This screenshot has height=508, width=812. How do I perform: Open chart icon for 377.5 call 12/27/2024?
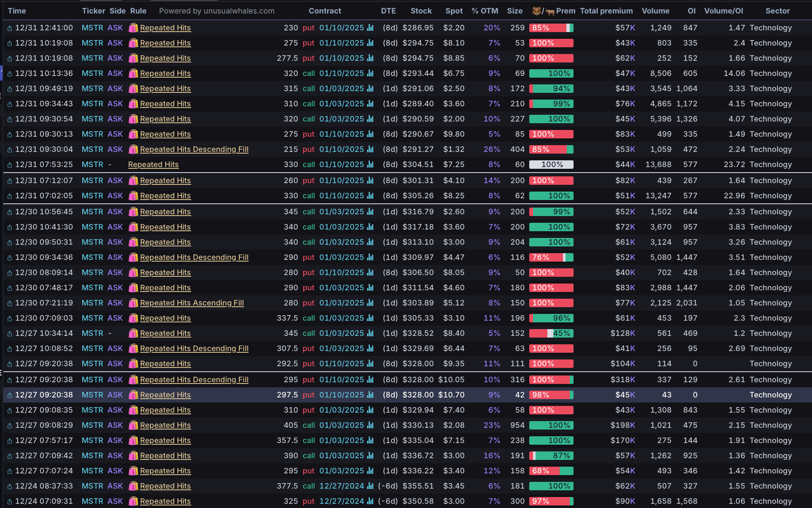(x=370, y=486)
